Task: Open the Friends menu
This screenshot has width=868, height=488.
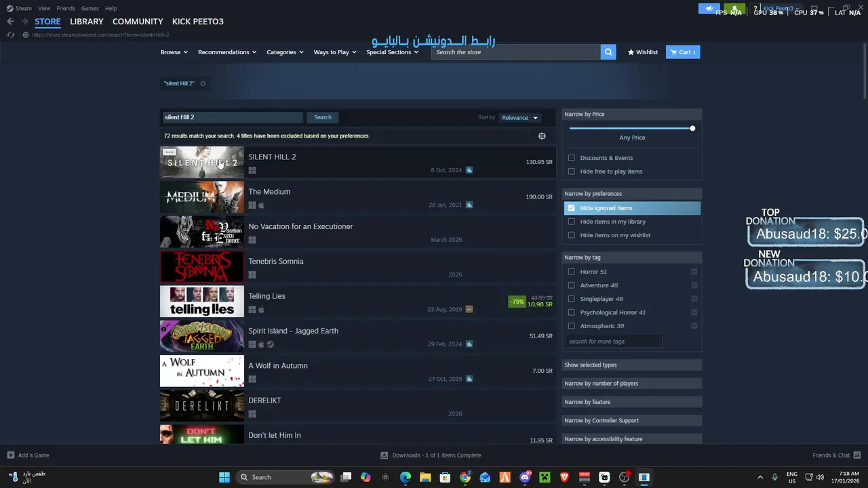Action: click(x=66, y=8)
